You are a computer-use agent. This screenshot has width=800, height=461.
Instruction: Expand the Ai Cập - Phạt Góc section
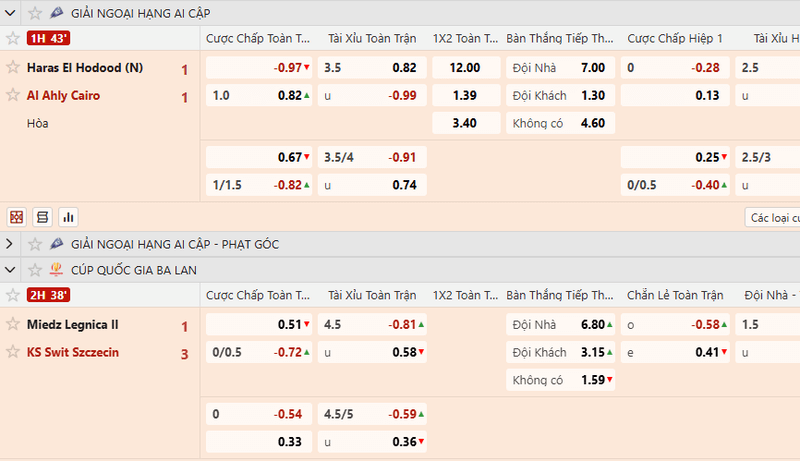click(9, 244)
